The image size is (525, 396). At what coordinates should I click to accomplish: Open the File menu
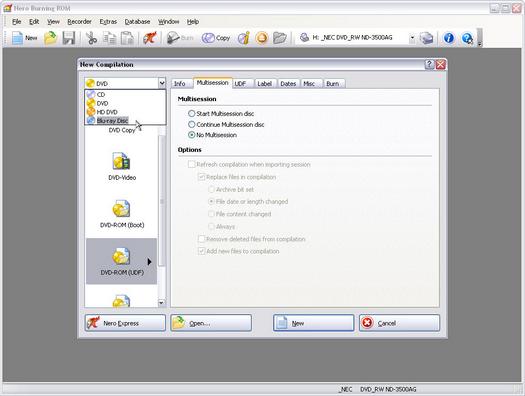[16, 22]
